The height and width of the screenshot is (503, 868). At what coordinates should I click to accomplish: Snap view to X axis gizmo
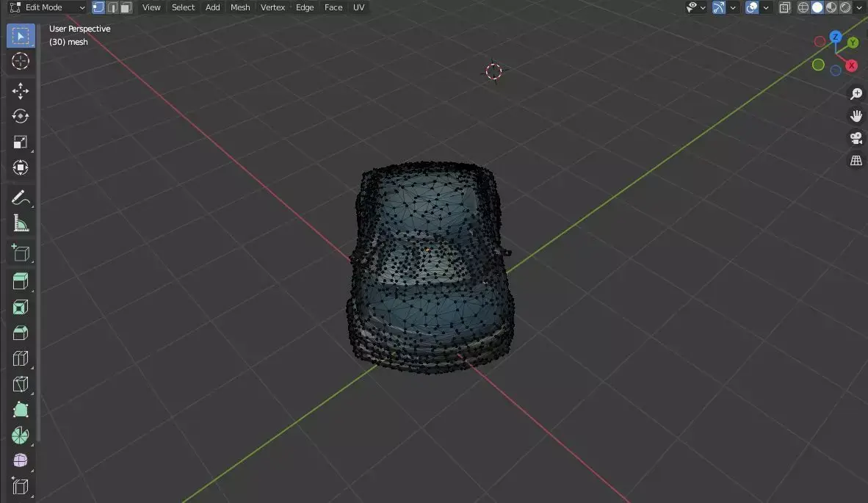[851, 66]
